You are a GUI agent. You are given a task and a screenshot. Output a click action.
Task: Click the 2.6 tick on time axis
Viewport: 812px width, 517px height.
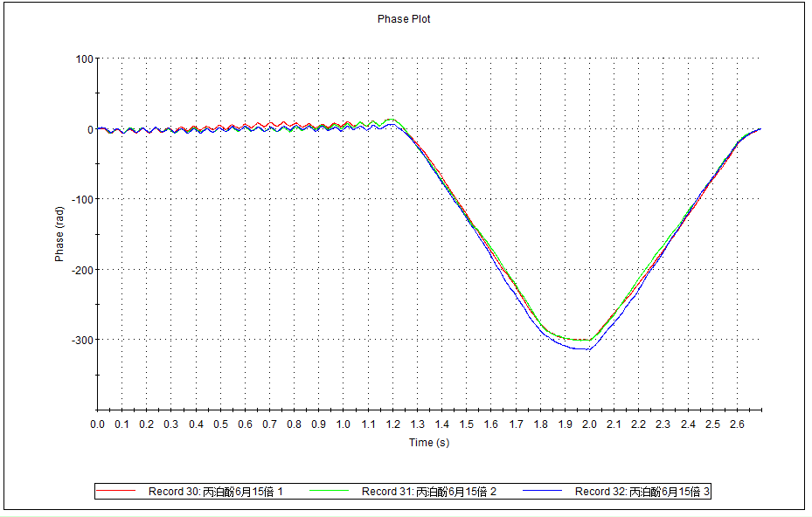[738, 424]
